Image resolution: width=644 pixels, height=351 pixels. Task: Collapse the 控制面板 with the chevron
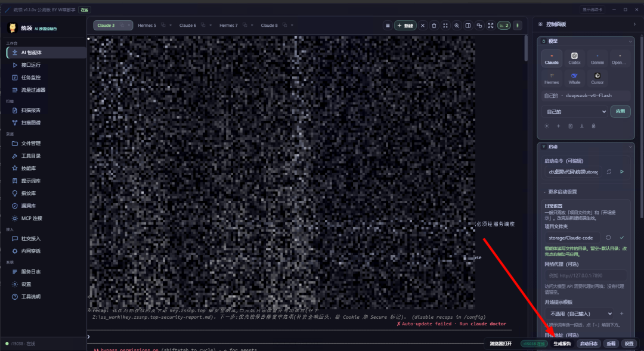634,24
